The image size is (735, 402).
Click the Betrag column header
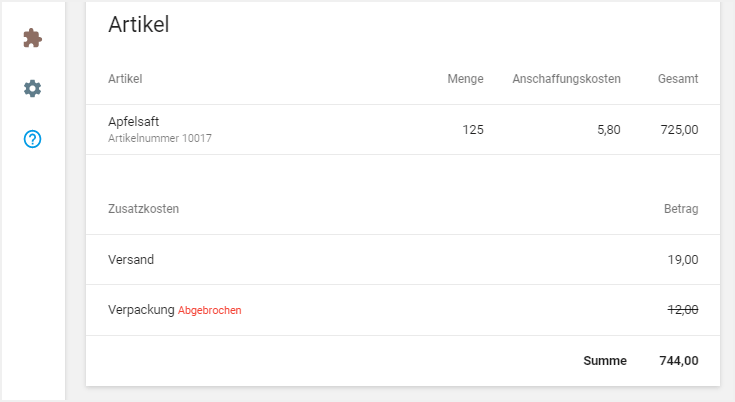pos(681,209)
